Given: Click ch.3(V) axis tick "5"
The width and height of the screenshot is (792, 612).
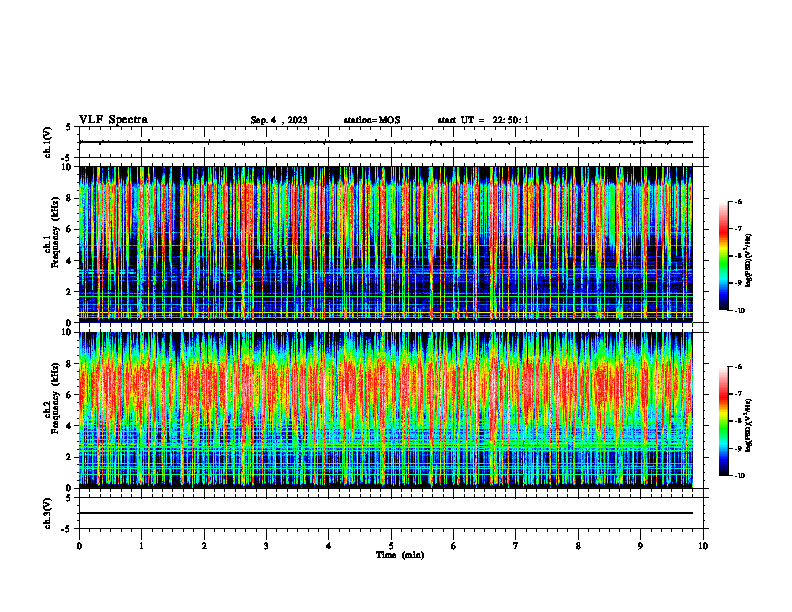Looking at the screenshot, I should point(69,498).
